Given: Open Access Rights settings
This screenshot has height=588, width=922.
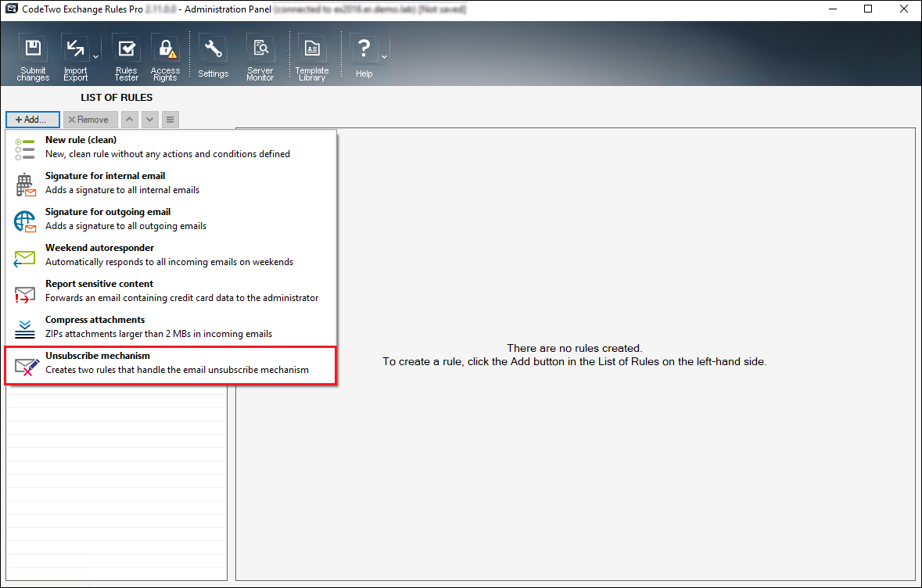Looking at the screenshot, I should pos(165,57).
